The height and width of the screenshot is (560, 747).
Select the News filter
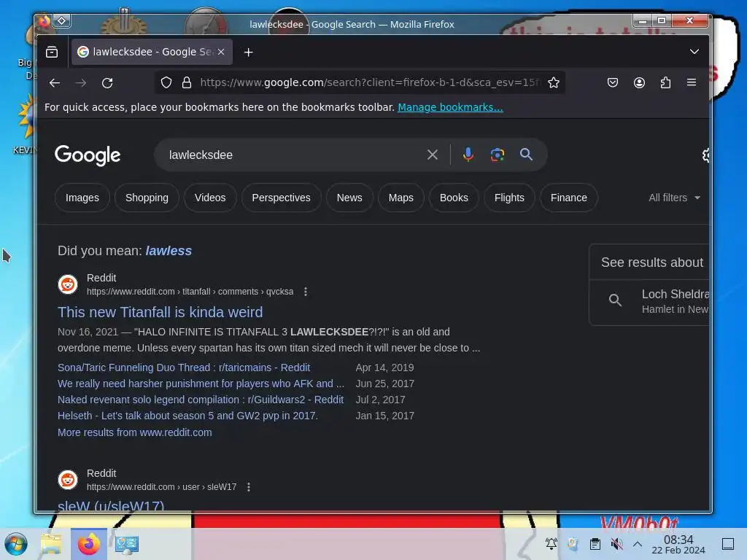pyautogui.click(x=349, y=198)
